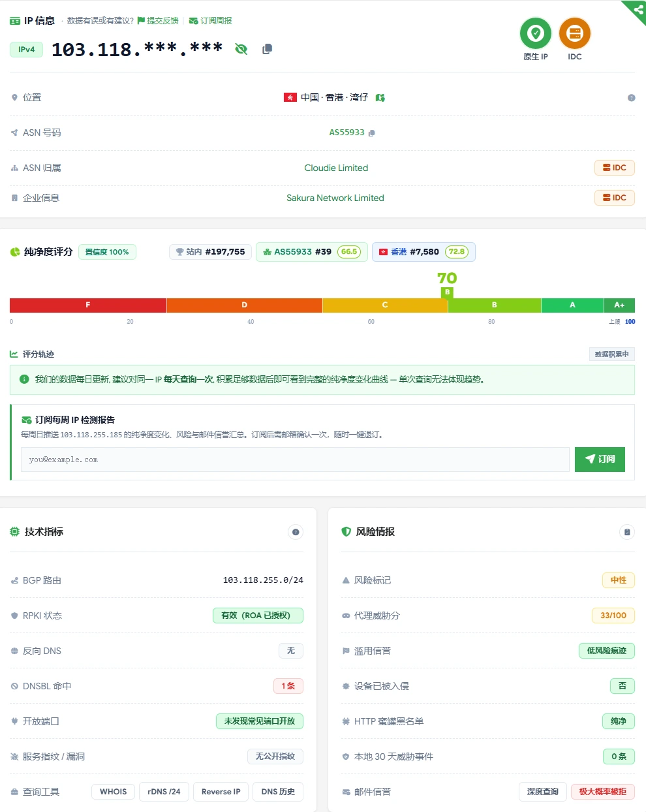Open map icon next to 湾仔 location
Viewport: 646px width, 812px height.
click(x=380, y=98)
